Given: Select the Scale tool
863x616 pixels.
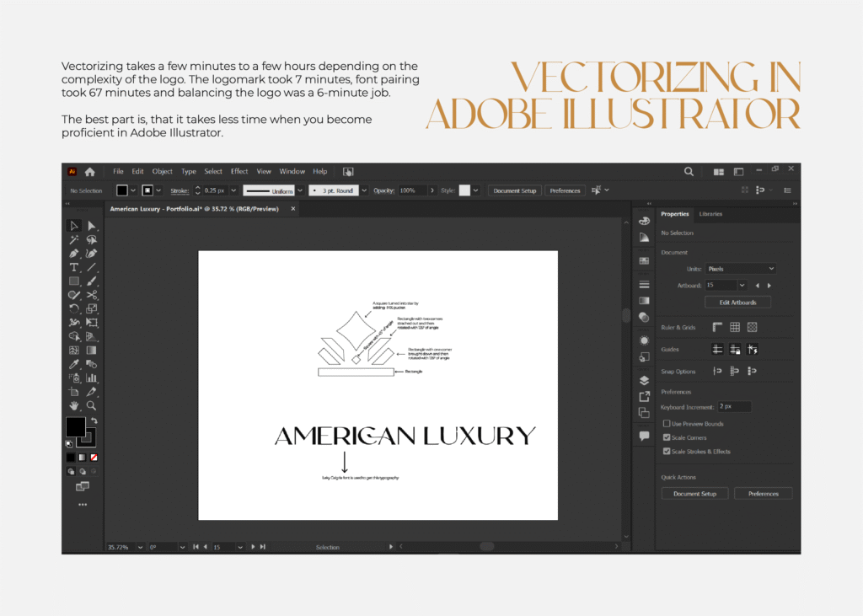Looking at the screenshot, I should point(91,308).
